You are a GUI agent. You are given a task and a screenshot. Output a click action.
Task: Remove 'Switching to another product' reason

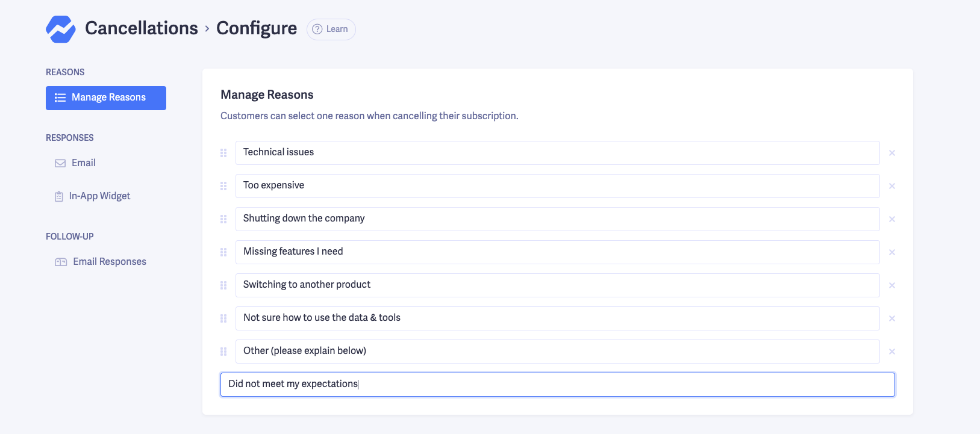[892, 285]
